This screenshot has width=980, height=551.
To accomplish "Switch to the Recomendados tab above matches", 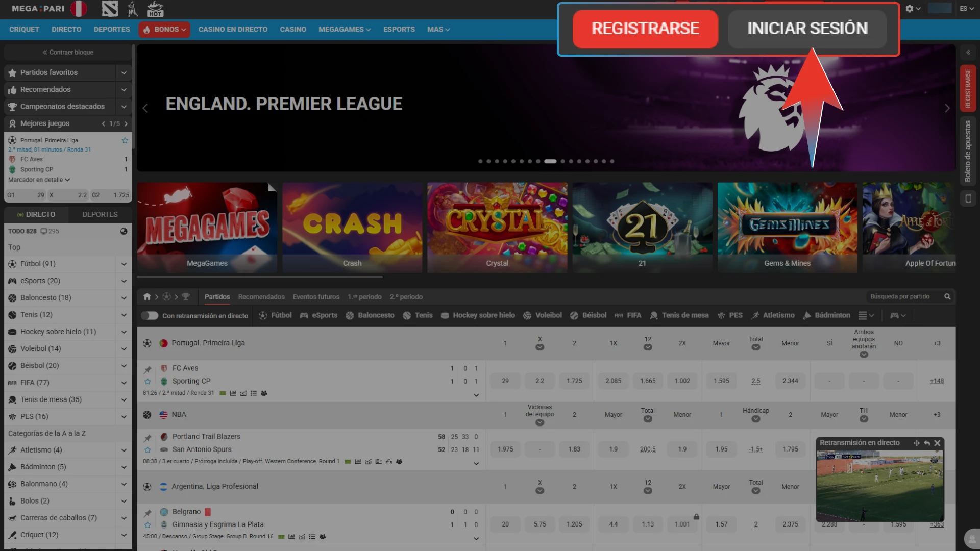I will click(261, 297).
